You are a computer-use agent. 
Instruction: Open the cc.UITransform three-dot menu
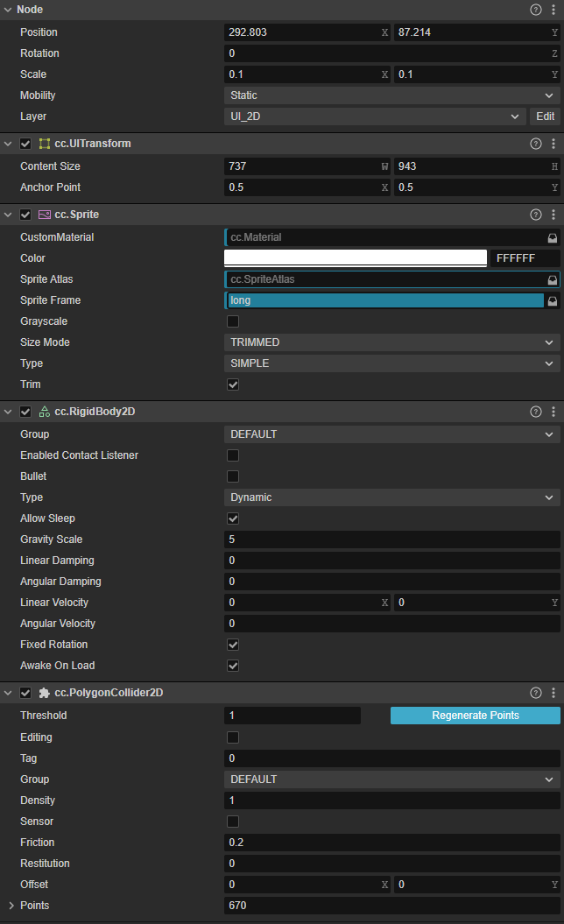(x=553, y=144)
